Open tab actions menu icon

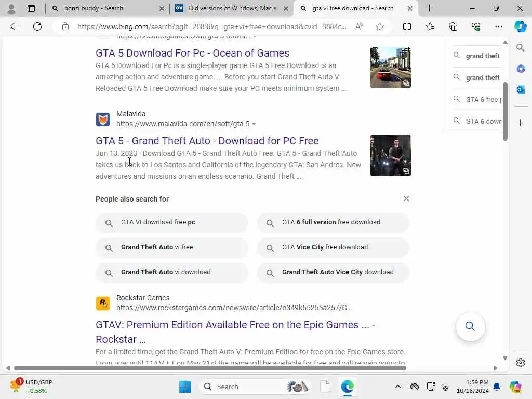click(31, 8)
